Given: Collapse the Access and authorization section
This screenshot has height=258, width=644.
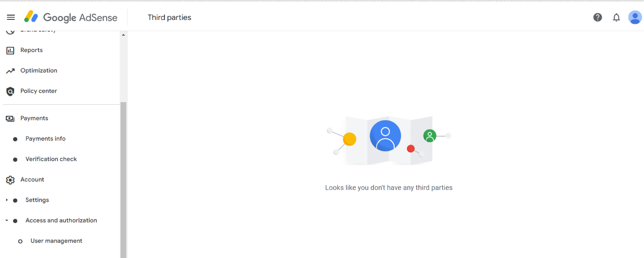Looking at the screenshot, I should tap(7, 221).
